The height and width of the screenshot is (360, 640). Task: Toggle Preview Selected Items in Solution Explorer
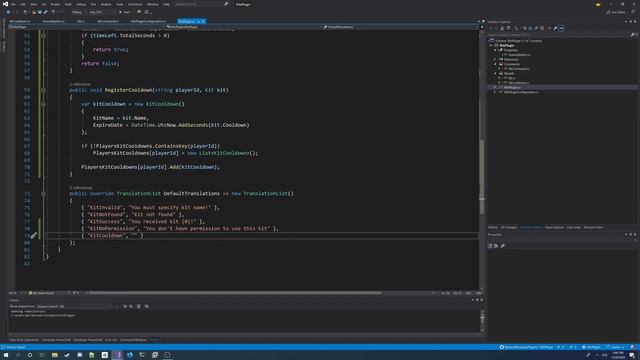561,28
